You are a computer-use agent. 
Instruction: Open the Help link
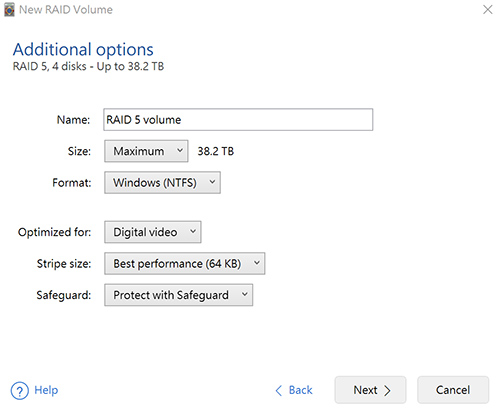click(x=46, y=390)
